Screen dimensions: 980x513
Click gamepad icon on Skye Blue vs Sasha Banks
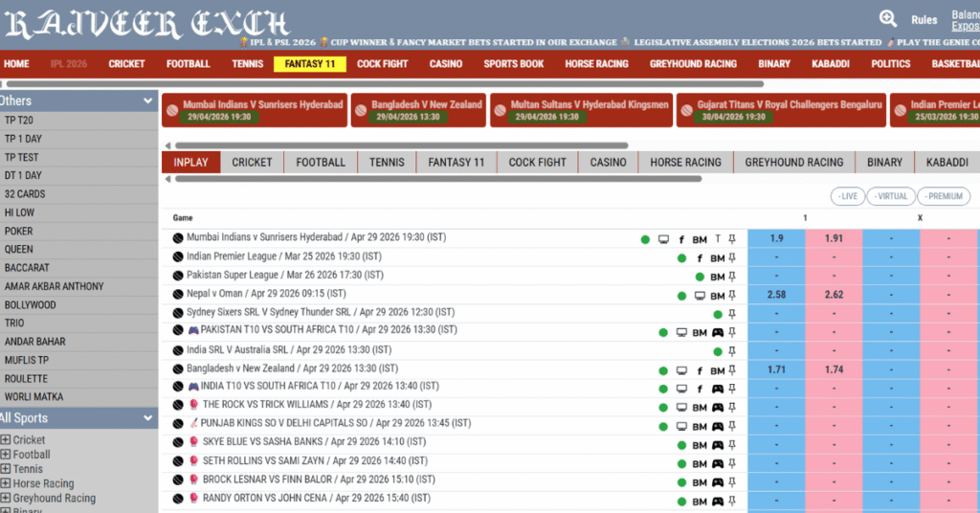point(717,445)
